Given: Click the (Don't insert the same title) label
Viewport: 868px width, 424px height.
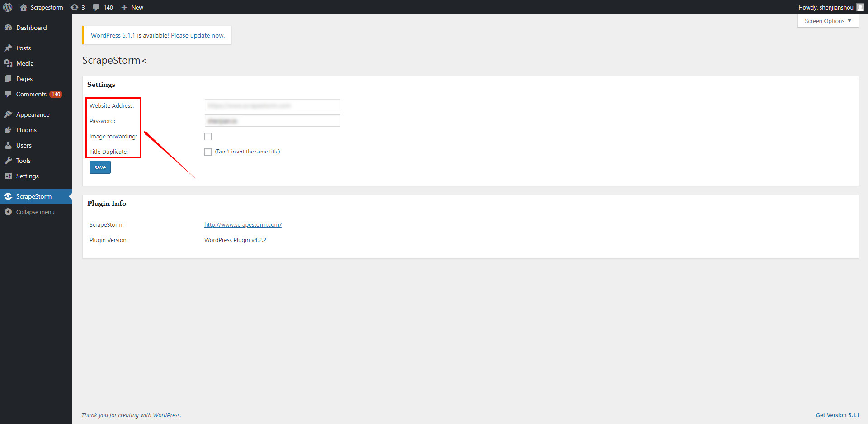Looking at the screenshot, I should click(247, 152).
